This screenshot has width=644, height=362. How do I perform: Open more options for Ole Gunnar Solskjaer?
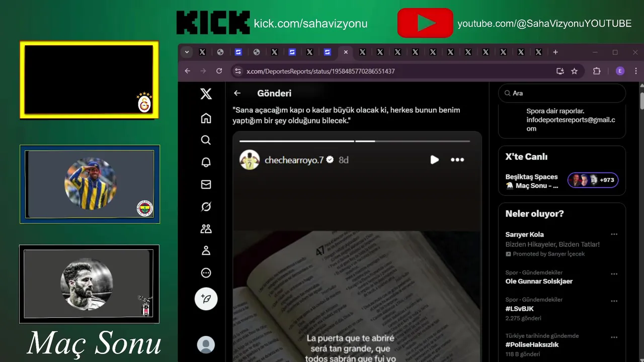coord(614,274)
